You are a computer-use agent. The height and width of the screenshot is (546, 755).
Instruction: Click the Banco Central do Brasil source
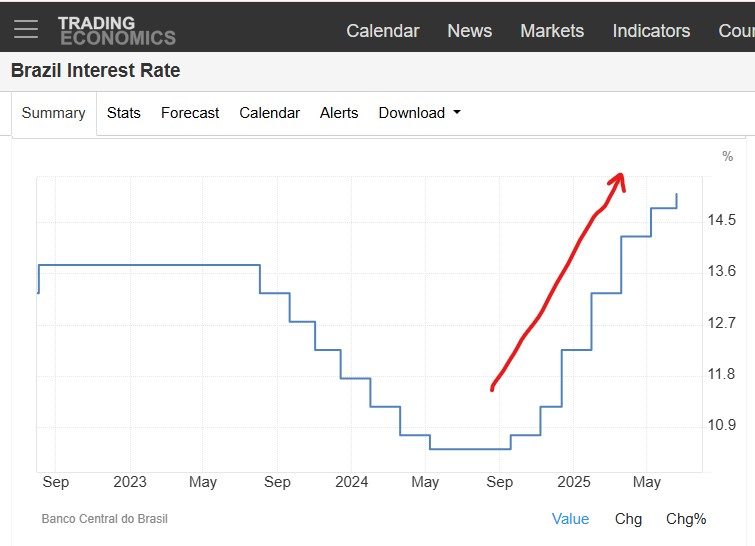(104, 519)
